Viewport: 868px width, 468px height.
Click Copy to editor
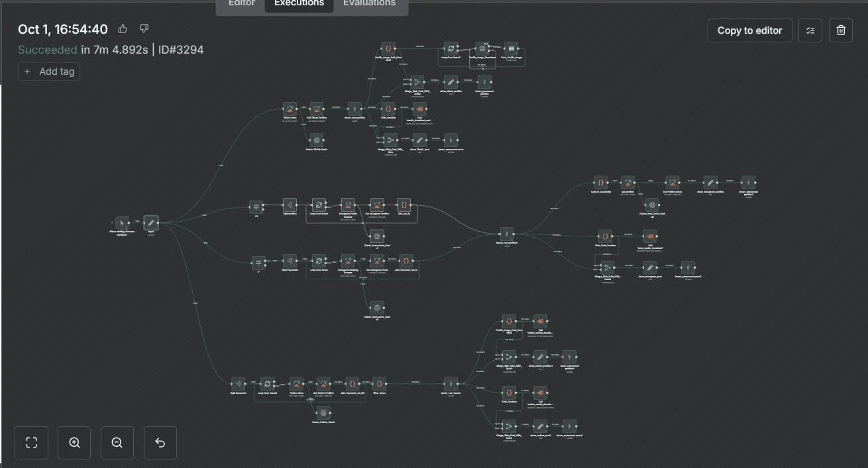(x=749, y=30)
